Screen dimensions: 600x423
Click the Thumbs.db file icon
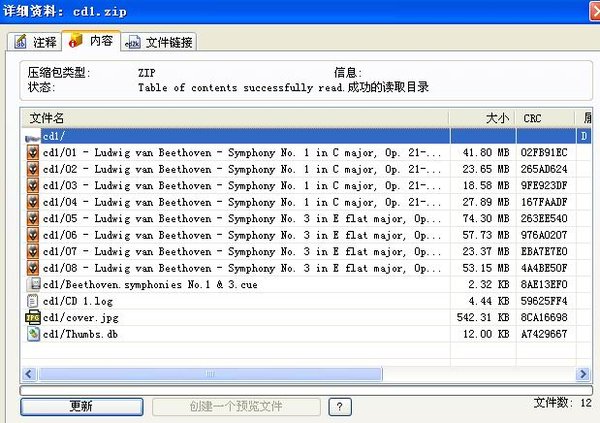click(33, 334)
